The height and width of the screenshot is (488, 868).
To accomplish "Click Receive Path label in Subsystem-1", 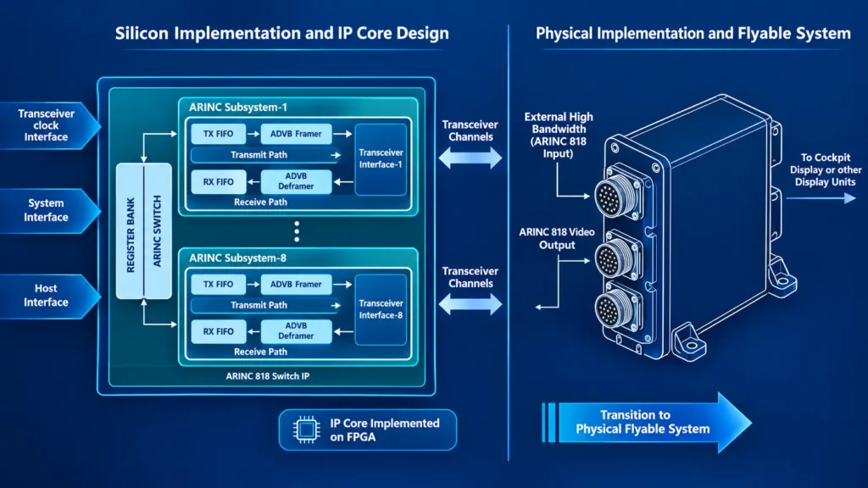I will [261, 202].
